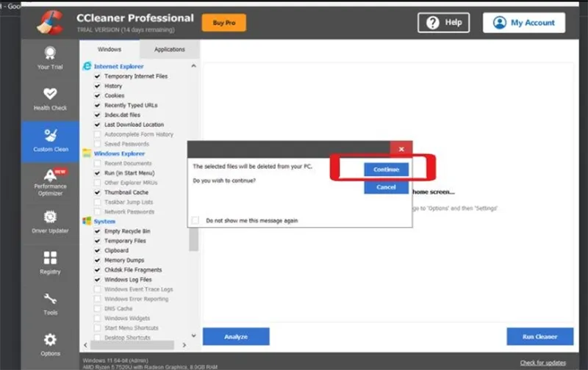Check Windows Error Reporting
588x370 pixels.
pos(97,299)
